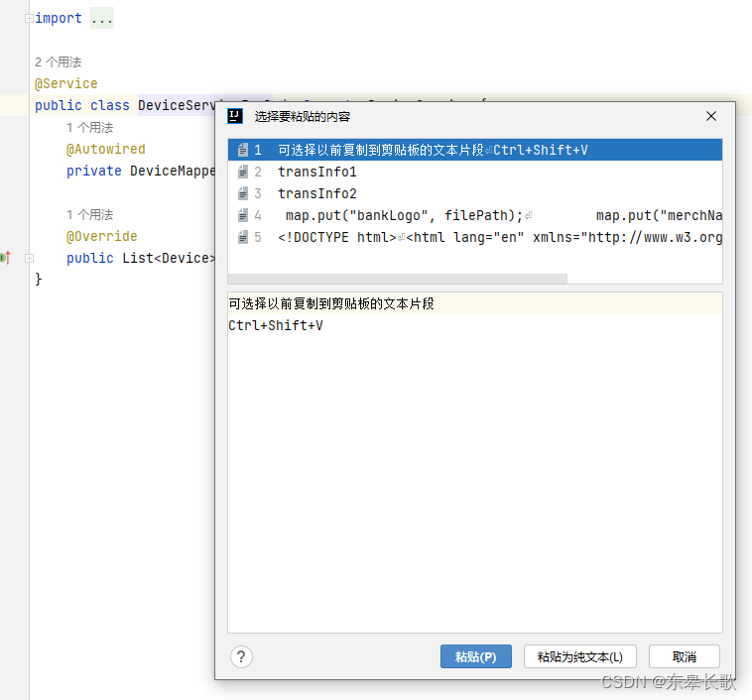752x700 pixels.
Task: Click clipboard icon beside transInfo1
Action: tap(243, 172)
